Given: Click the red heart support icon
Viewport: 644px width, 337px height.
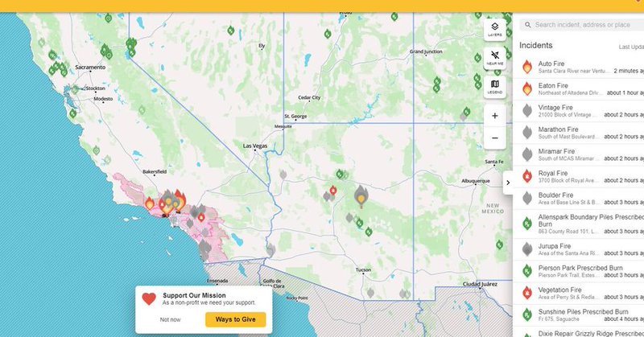Looking at the screenshot, I should coord(149,299).
